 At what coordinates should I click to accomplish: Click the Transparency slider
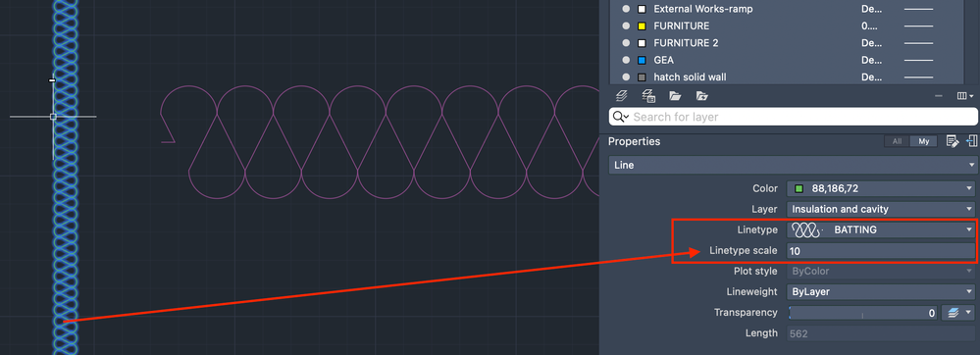click(862, 313)
